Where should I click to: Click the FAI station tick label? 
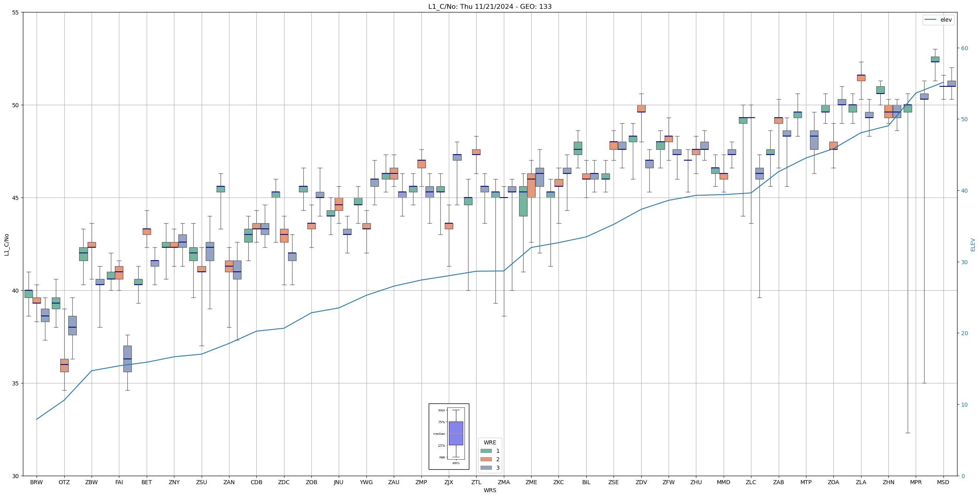[x=119, y=482]
